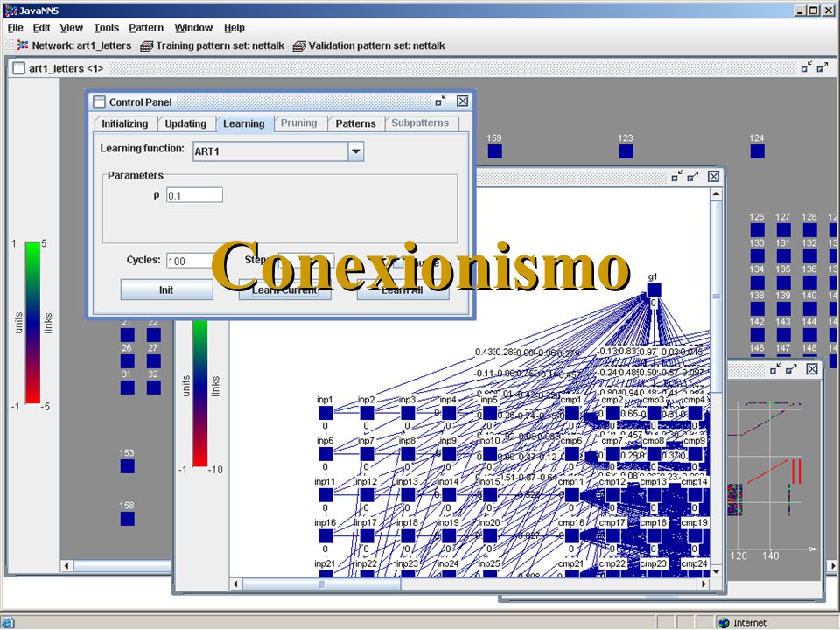840x630 pixels.
Task: Switch to the Initializing tab
Action: tap(125, 123)
